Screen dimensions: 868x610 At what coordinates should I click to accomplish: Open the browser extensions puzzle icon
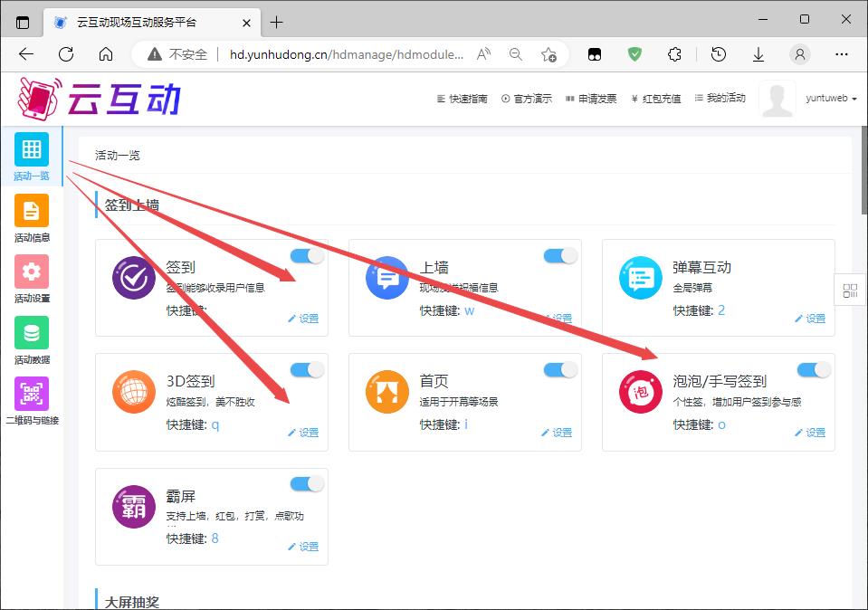coord(674,54)
